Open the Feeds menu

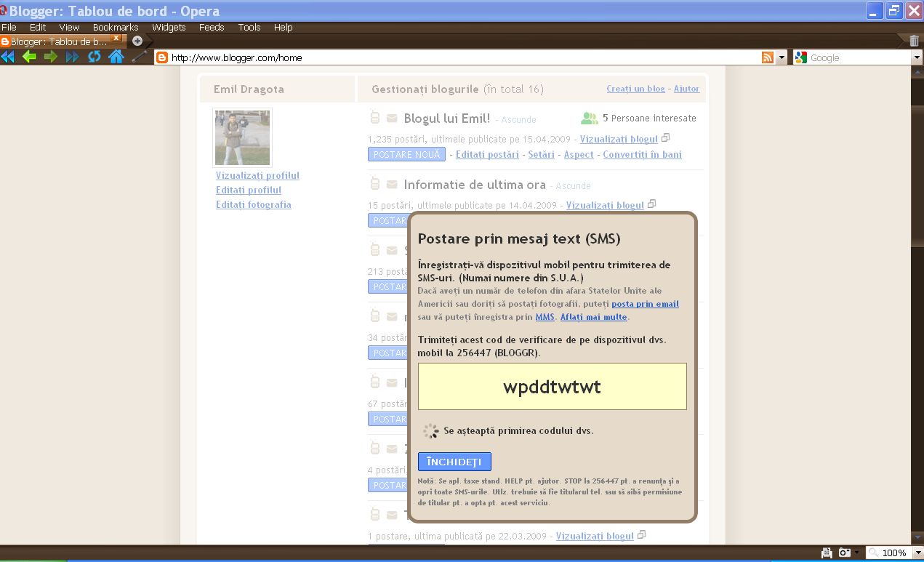[212, 27]
